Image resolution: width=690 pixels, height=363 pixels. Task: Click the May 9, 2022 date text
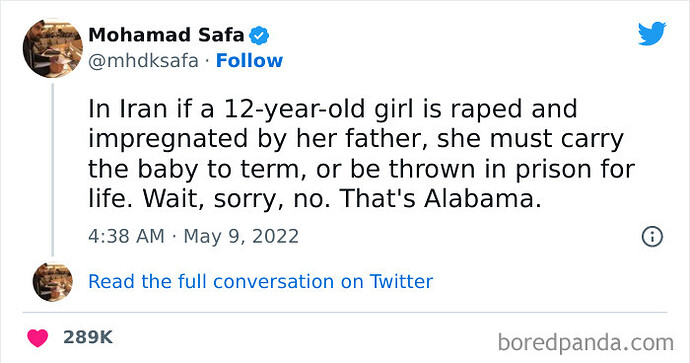241,236
